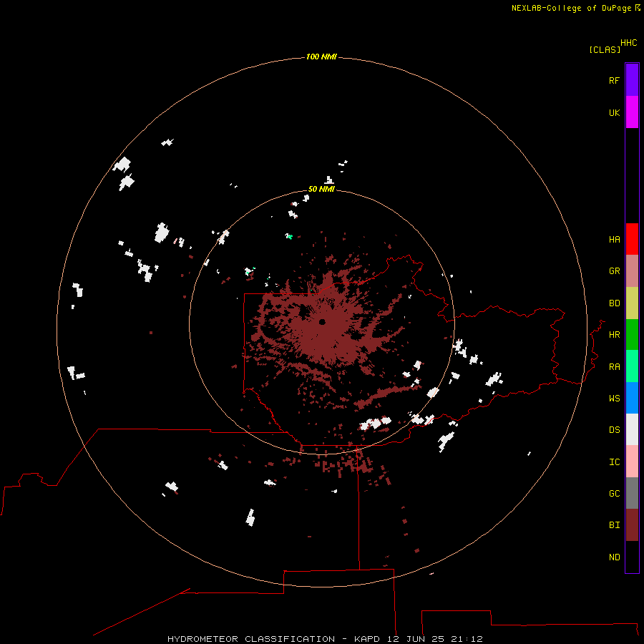Click the [CLAS] legend header
The height and width of the screenshot is (644, 644).
(x=605, y=49)
